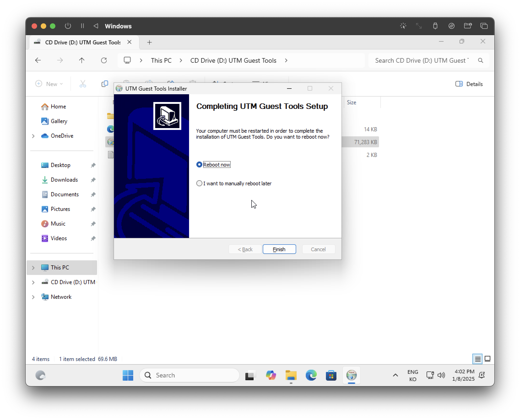Select the Reboot now radio button
Screen dimensions: 520x420
(199, 164)
